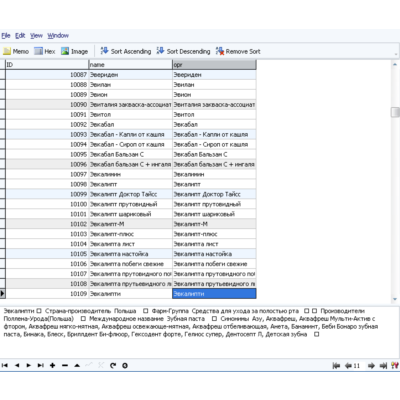Screen dimensions: 400x400
Task: Open the File menu
Action: 6,35
